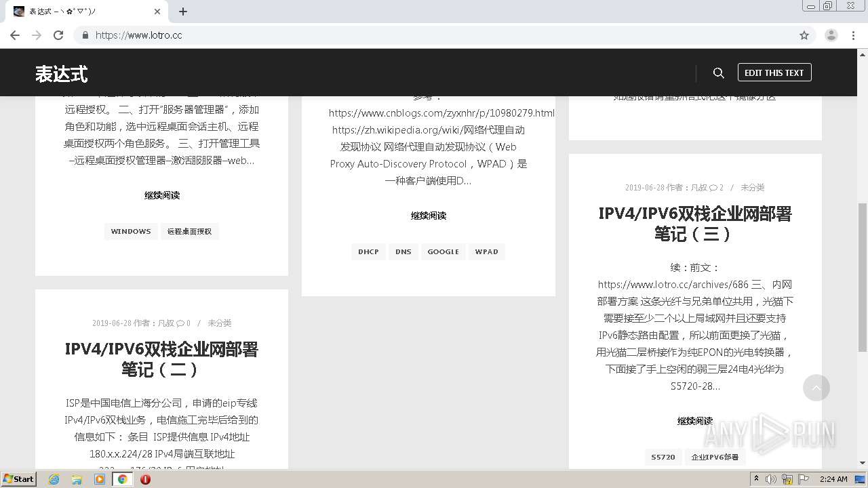Click the date 2019-06-28 on 笔记（三）post
The image size is (868, 488).
pos(644,188)
